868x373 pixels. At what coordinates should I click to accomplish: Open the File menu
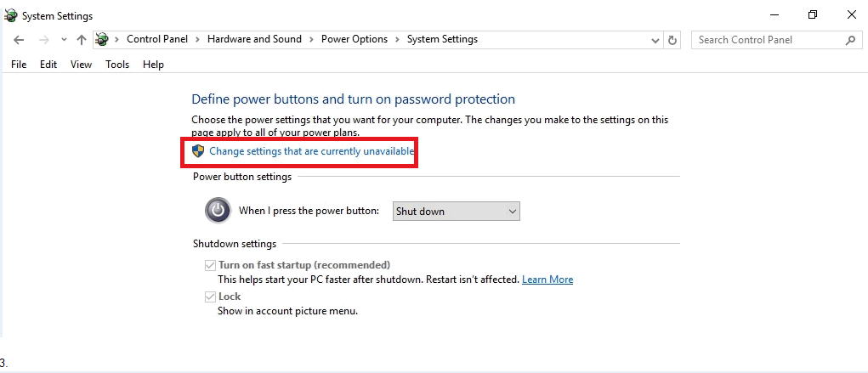tap(19, 65)
